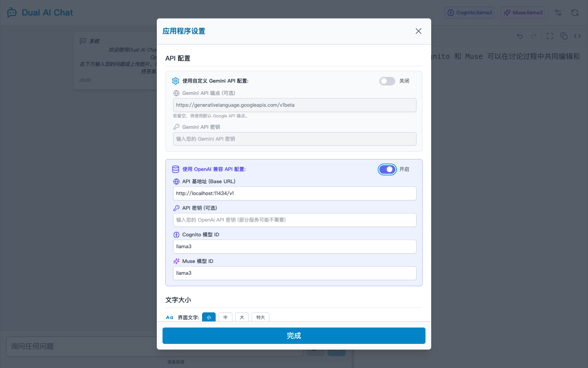Select extra large (特大) interface text size

click(x=261, y=317)
